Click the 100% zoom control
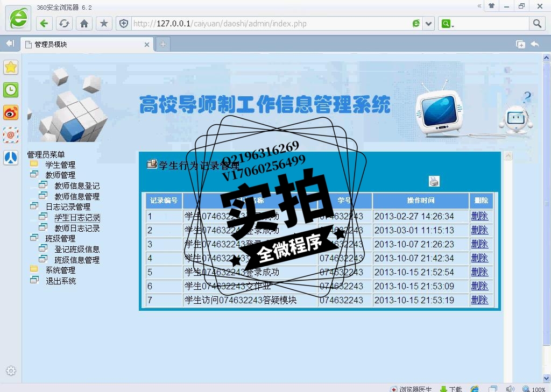Image resolution: width=551 pixels, height=392 pixels. (x=534, y=389)
